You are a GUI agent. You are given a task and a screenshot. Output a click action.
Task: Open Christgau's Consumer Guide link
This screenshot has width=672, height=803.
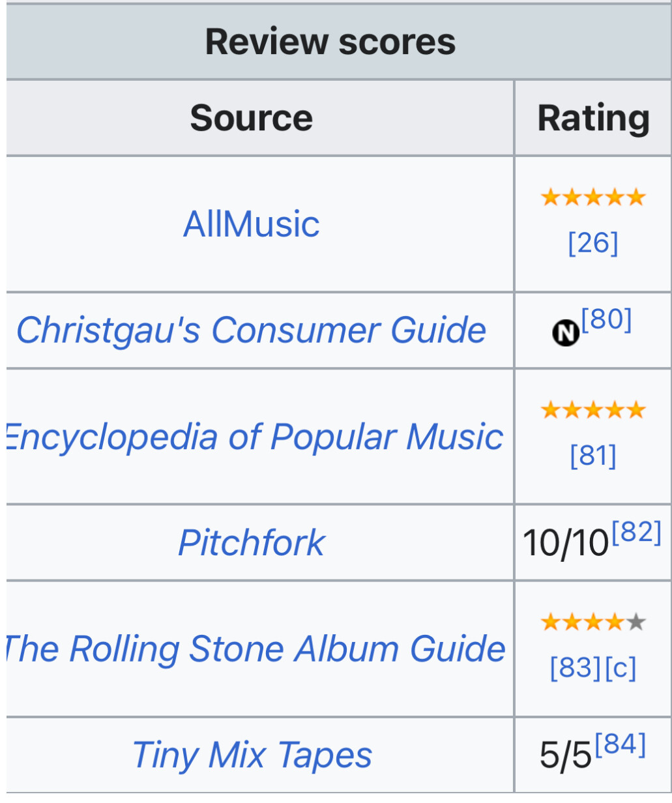pyautogui.click(x=251, y=330)
